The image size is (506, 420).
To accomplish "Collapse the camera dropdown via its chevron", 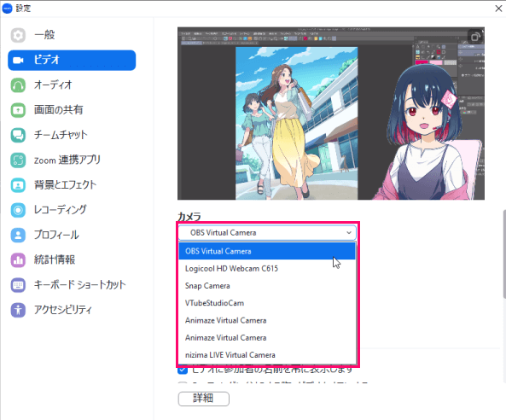I will (x=349, y=233).
